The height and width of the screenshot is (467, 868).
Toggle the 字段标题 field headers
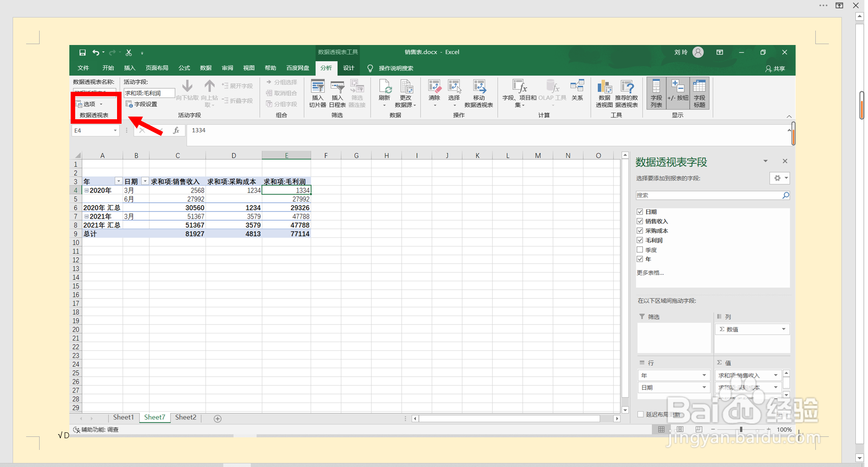(x=700, y=94)
